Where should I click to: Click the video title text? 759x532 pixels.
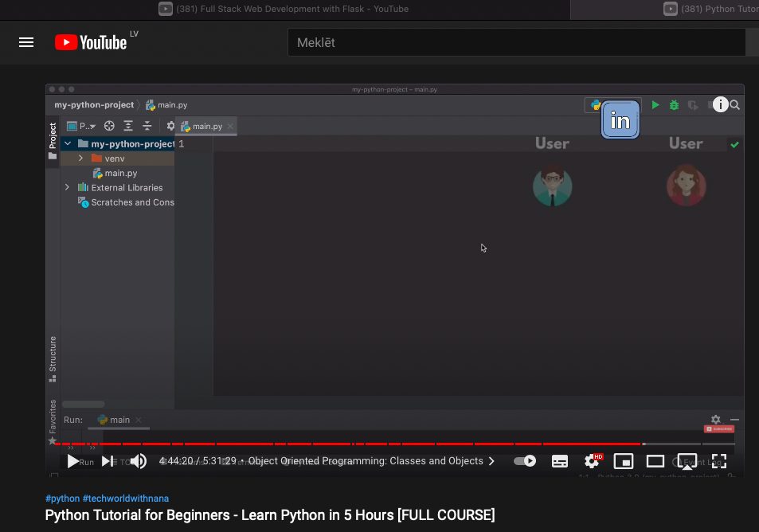click(270, 515)
